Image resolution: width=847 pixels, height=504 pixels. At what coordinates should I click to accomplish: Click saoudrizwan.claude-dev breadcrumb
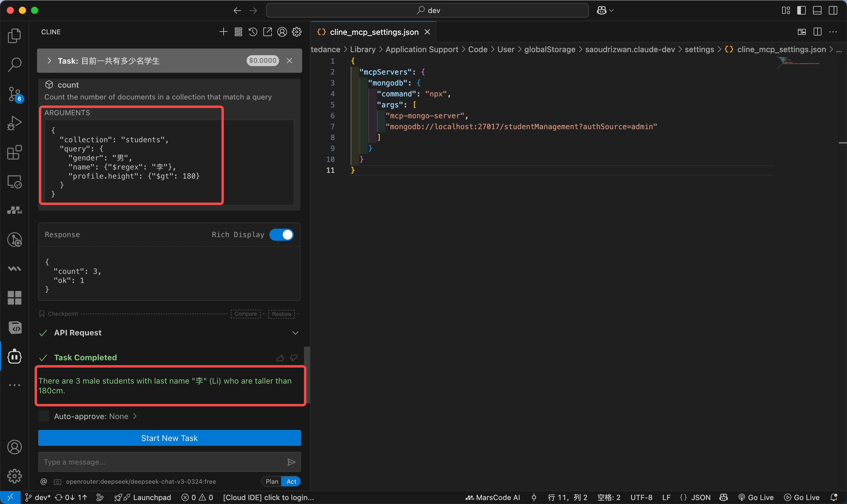629,50
